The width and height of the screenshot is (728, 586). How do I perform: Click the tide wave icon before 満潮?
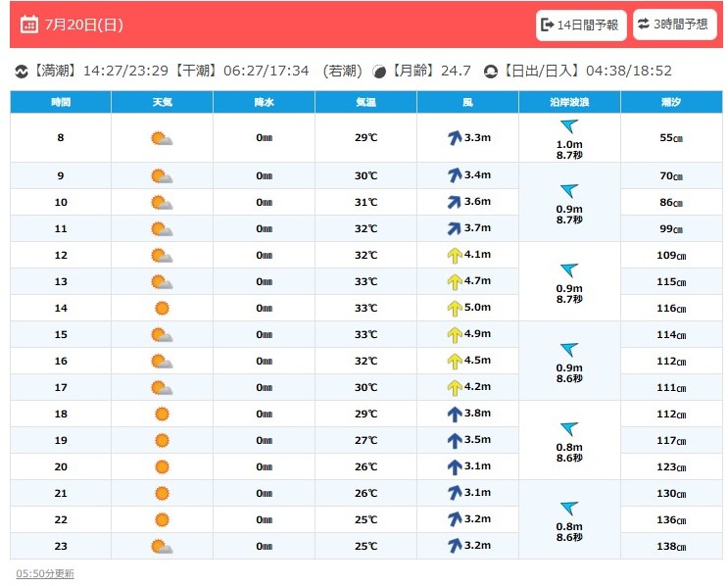[x=22, y=72]
